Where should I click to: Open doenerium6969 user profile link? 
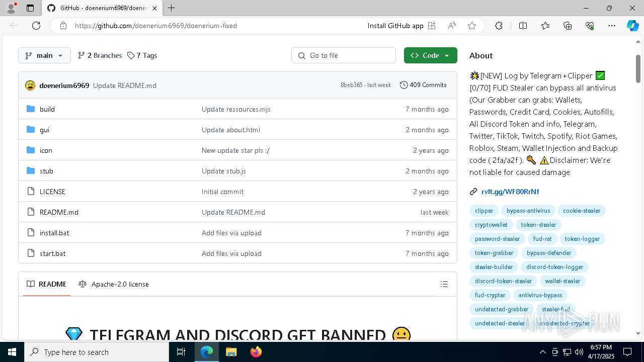[x=64, y=85]
